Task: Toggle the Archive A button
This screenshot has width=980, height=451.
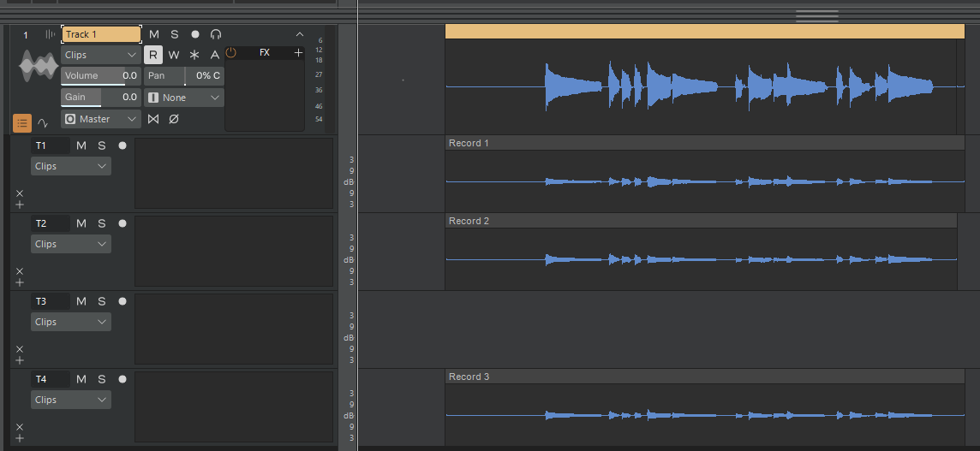Action: [215, 55]
